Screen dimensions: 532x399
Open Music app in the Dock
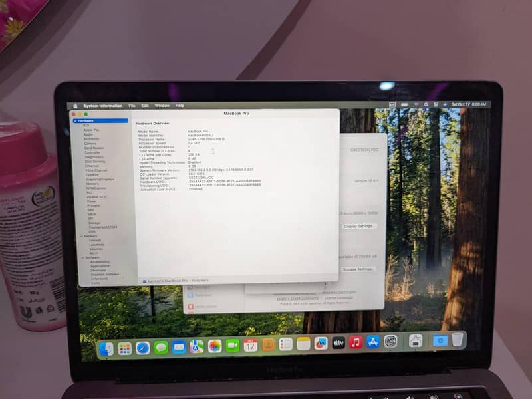[x=356, y=342]
